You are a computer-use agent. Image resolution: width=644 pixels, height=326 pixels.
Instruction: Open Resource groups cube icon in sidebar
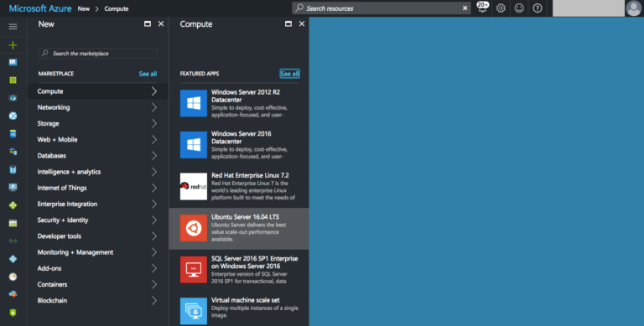tap(13, 98)
